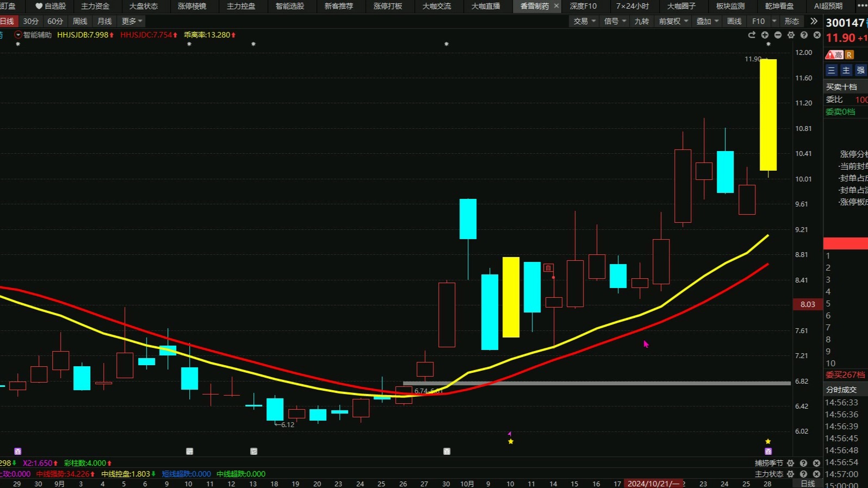868x488 pixels.
Task: Expand the 交易 dropdown
Action: point(585,21)
